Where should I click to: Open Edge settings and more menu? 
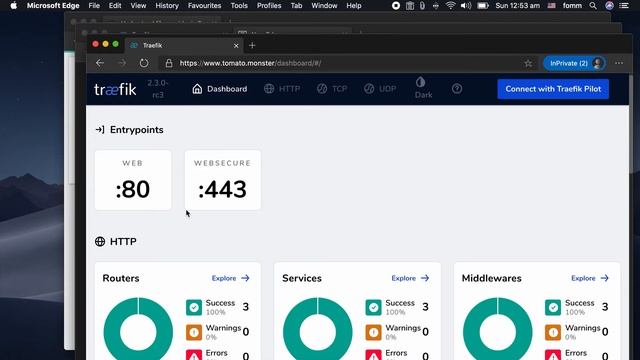click(619, 63)
